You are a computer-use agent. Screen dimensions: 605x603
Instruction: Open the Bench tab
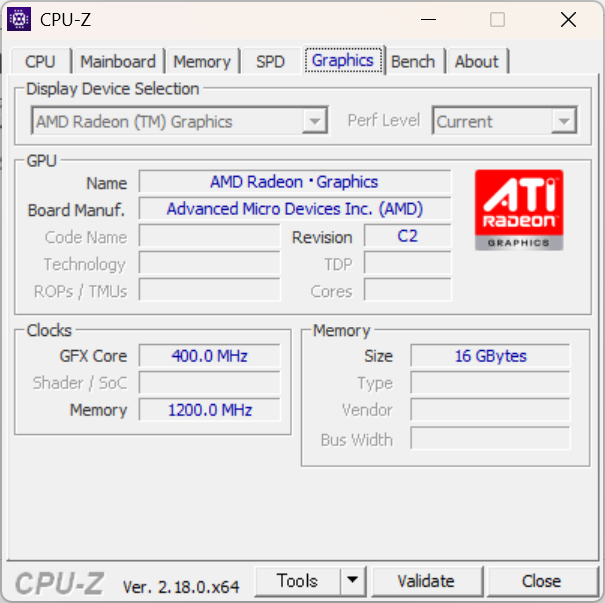pos(413,62)
